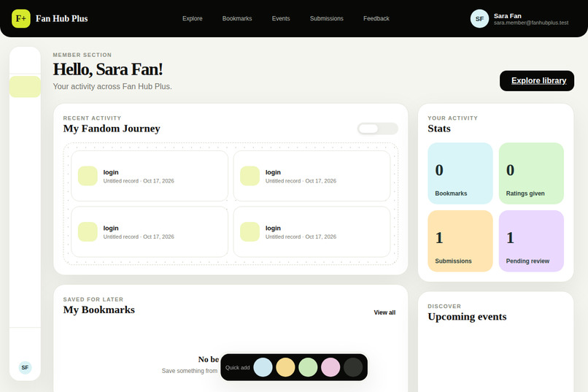Click the SAVED FOR LATER label

pos(93,299)
